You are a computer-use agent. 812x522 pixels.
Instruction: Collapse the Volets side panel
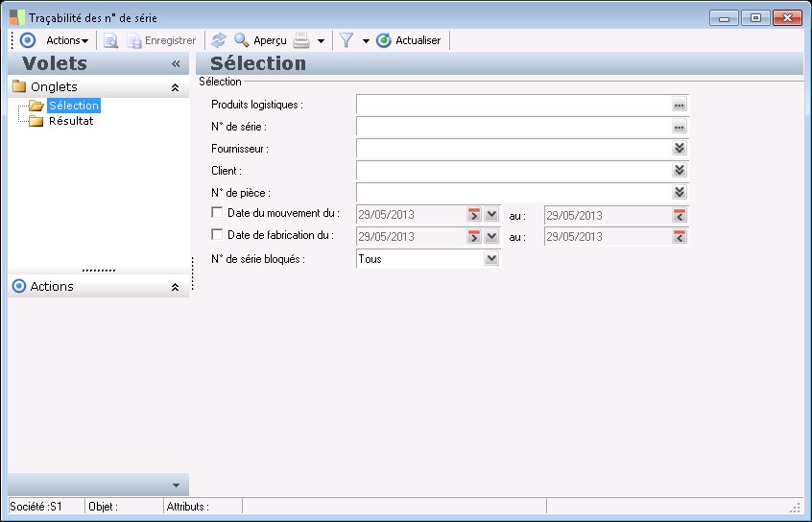[176, 63]
